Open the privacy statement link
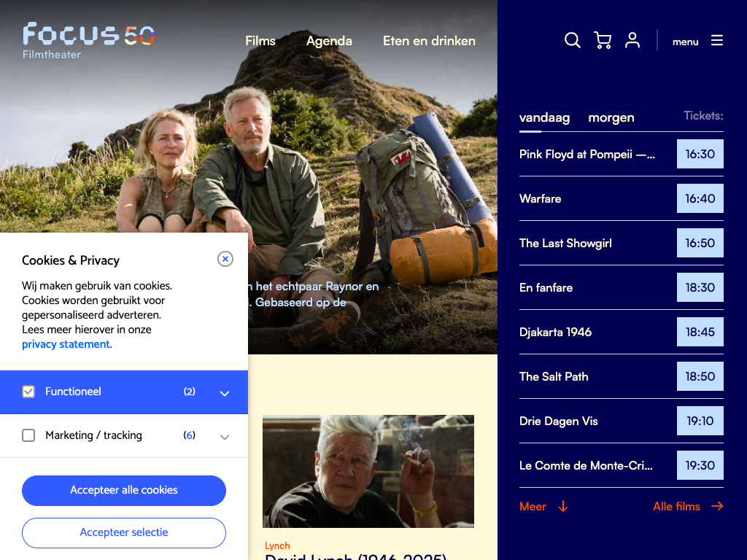 tap(66, 344)
